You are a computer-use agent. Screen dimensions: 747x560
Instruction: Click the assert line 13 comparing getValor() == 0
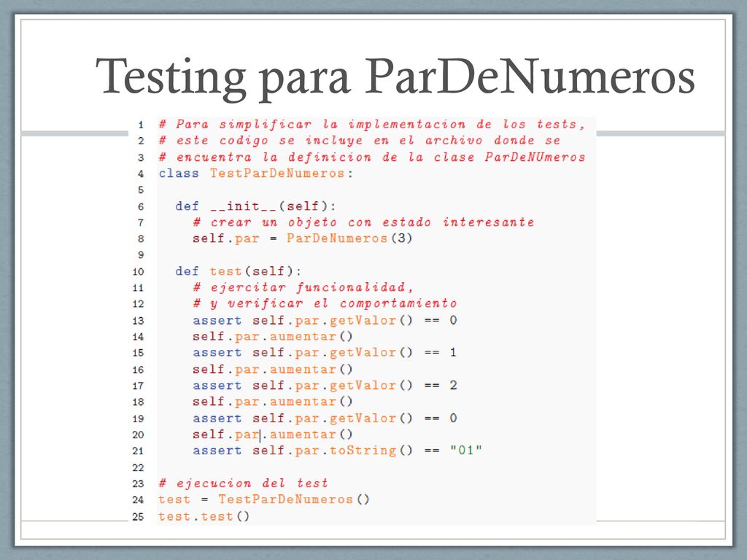[325, 320]
